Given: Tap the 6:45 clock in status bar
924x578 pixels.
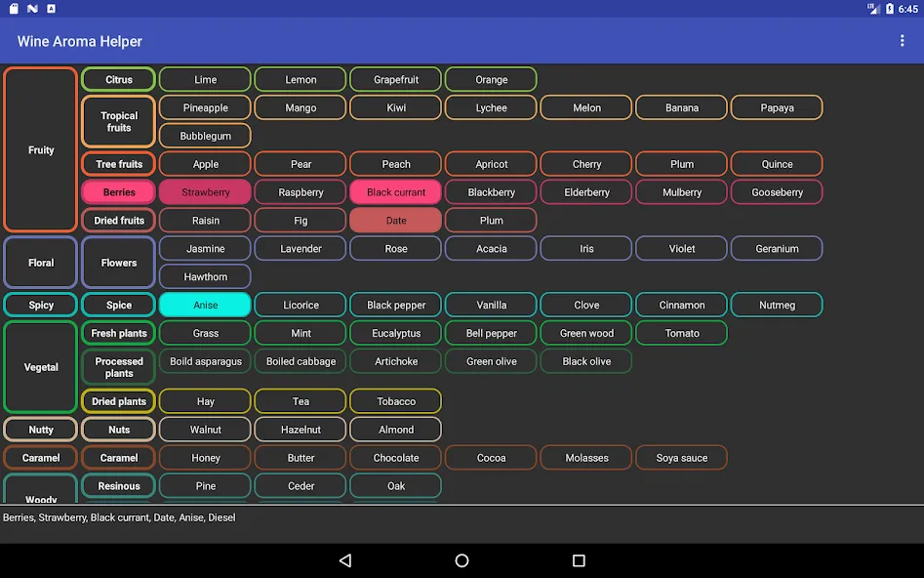Looking at the screenshot, I should click(908, 9).
